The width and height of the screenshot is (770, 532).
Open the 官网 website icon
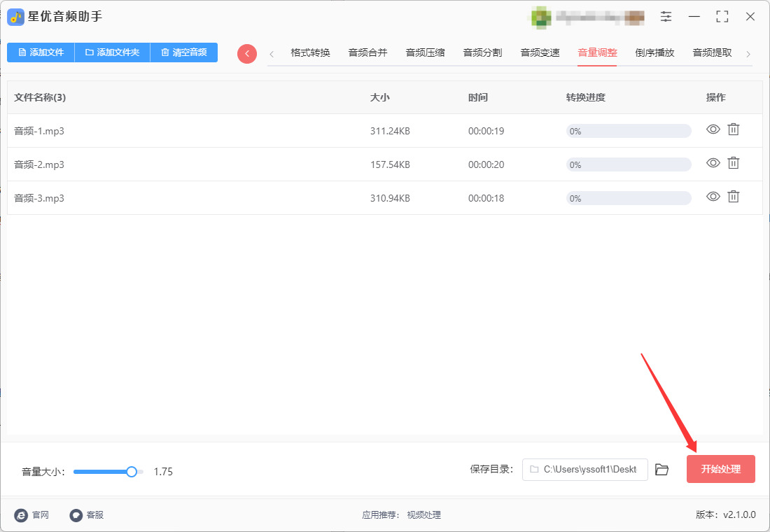(x=21, y=514)
